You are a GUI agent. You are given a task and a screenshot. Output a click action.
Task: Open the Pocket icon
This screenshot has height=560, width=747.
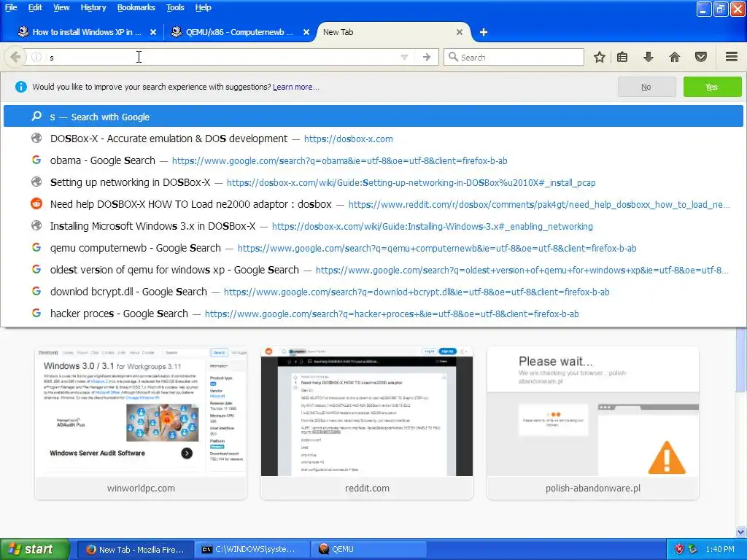coord(701,57)
